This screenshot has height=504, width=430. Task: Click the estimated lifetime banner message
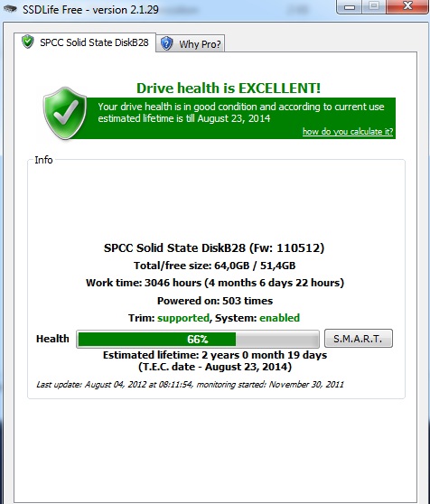[241, 113]
